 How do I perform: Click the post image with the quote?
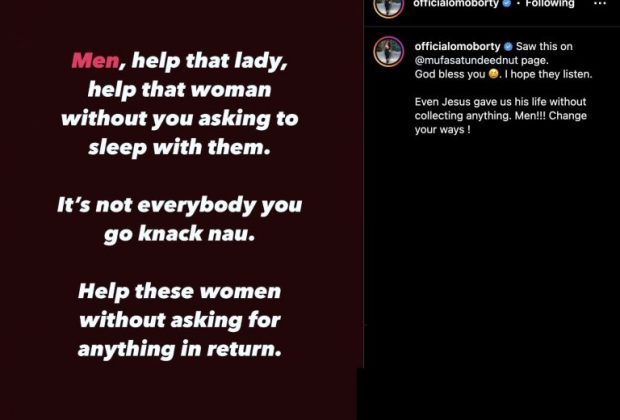point(181,210)
